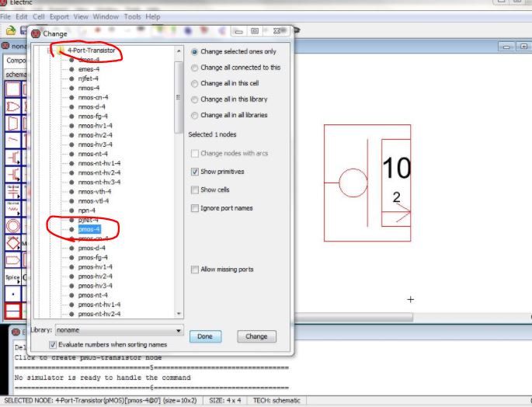The width and height of the screenshot is (532, 407).
Task: Select the diagonal wire icon in palette
Action: 13,141
